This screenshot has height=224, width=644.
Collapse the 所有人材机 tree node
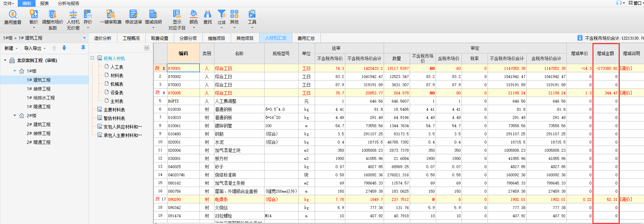92,58
